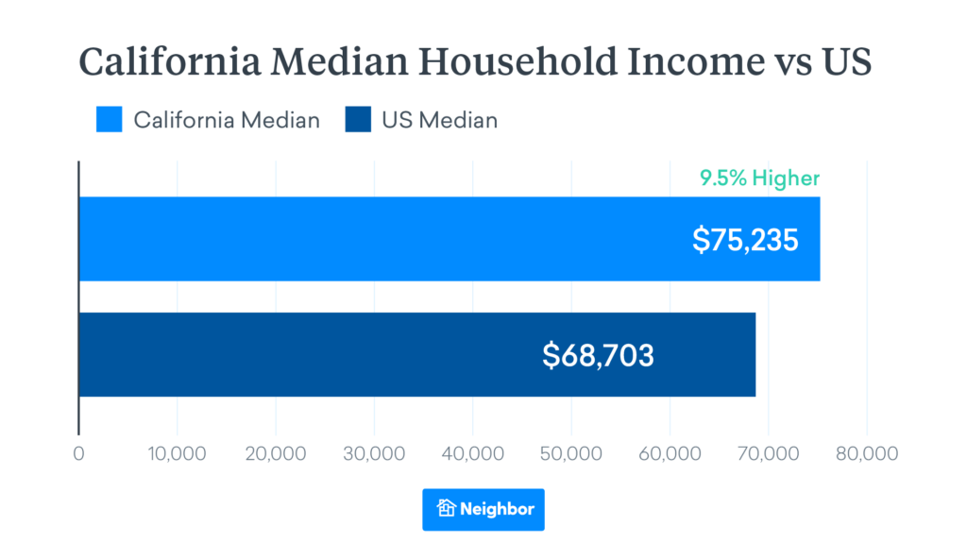
Task: Click the US Median legend color swatch
Action: pyautogui.click(x=358, y=120)
